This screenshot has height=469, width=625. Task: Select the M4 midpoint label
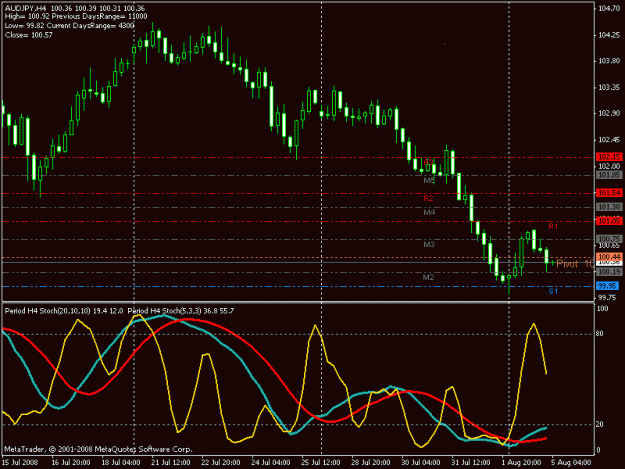click(429, 212)
